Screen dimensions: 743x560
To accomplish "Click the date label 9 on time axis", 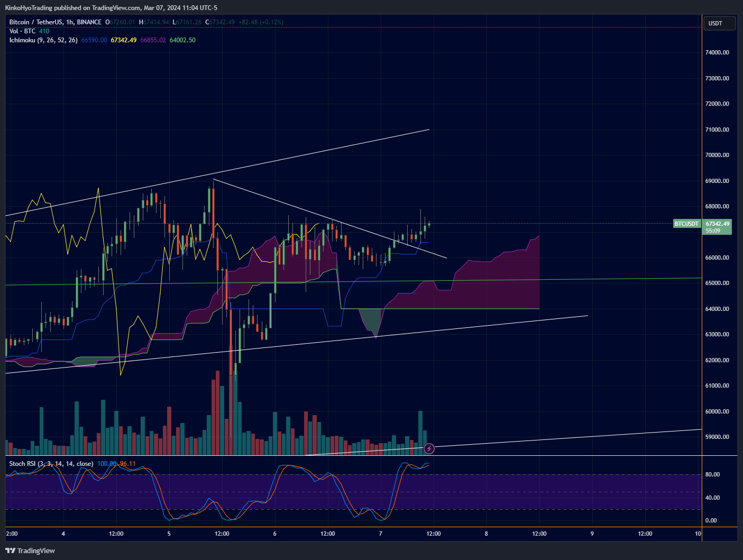I will pyautogui.click(x=592, y=534).
